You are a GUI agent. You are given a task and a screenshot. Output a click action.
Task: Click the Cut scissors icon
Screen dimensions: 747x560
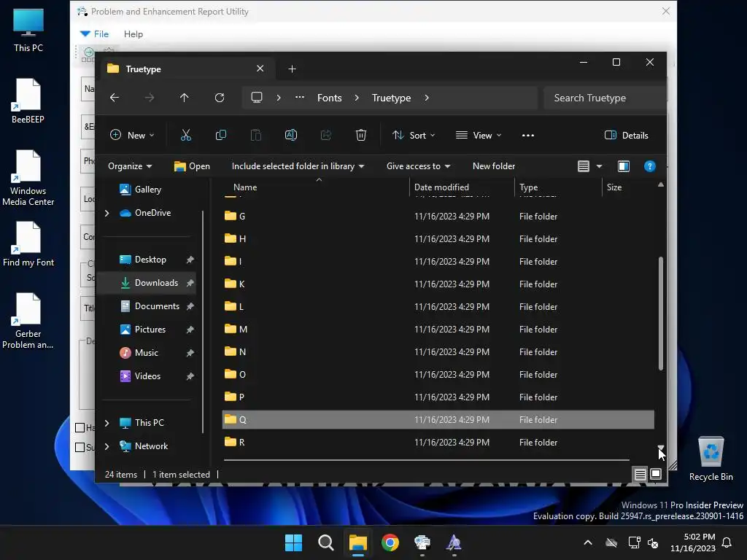click(186, 135)
